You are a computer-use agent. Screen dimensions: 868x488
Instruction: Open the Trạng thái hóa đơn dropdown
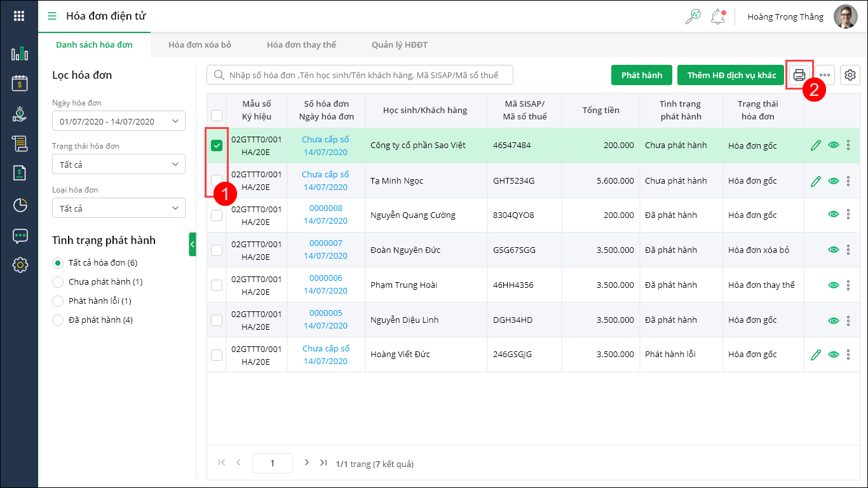(119, 165)
